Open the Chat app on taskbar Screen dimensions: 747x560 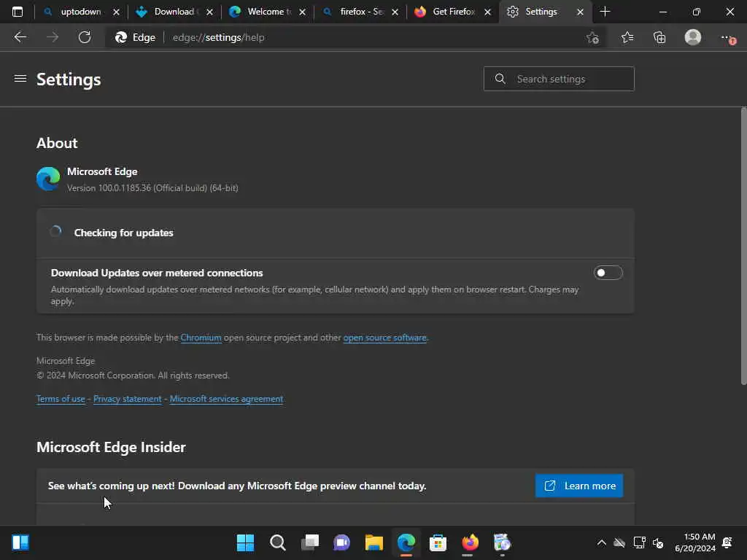coord(341,542)
